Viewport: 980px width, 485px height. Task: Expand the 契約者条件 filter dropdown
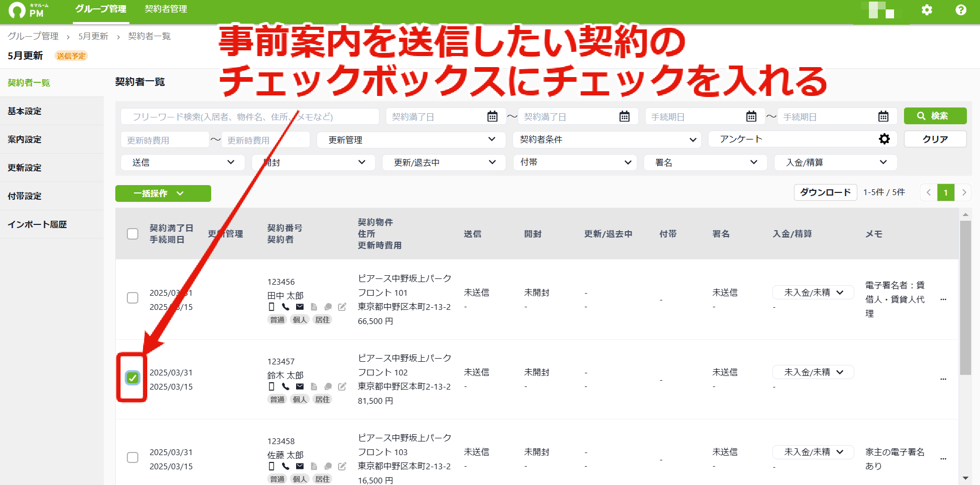point(607,139)
